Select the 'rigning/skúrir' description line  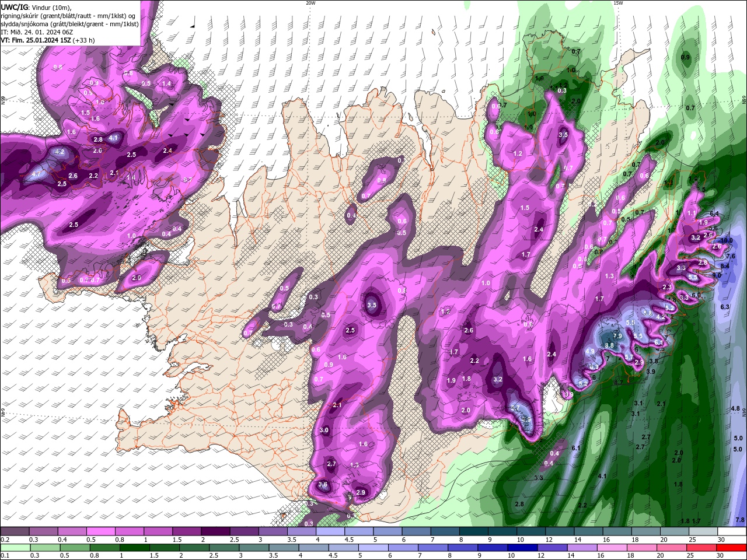(x=69, y=15)
